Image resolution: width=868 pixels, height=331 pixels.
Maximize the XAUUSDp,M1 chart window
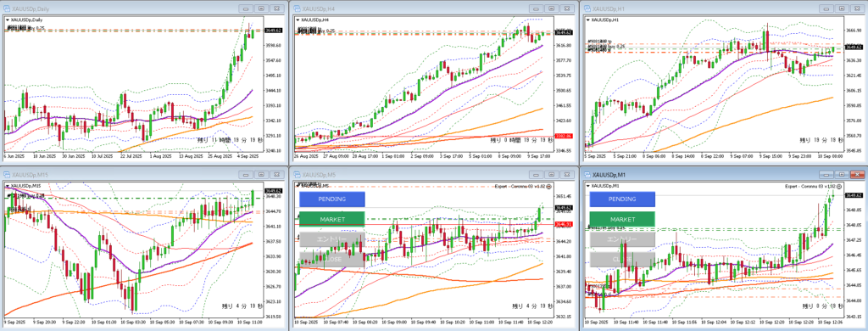(x=842, y=174)
